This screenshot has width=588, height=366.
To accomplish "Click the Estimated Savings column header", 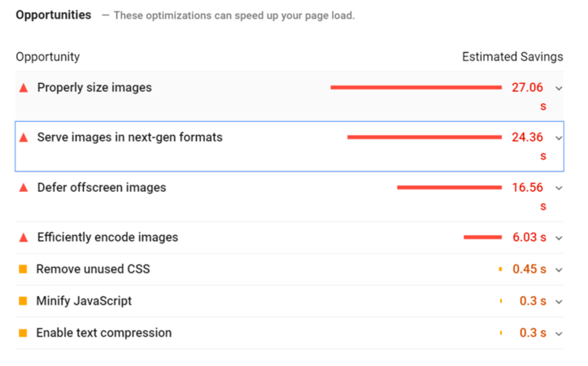I will coord(512,57).
